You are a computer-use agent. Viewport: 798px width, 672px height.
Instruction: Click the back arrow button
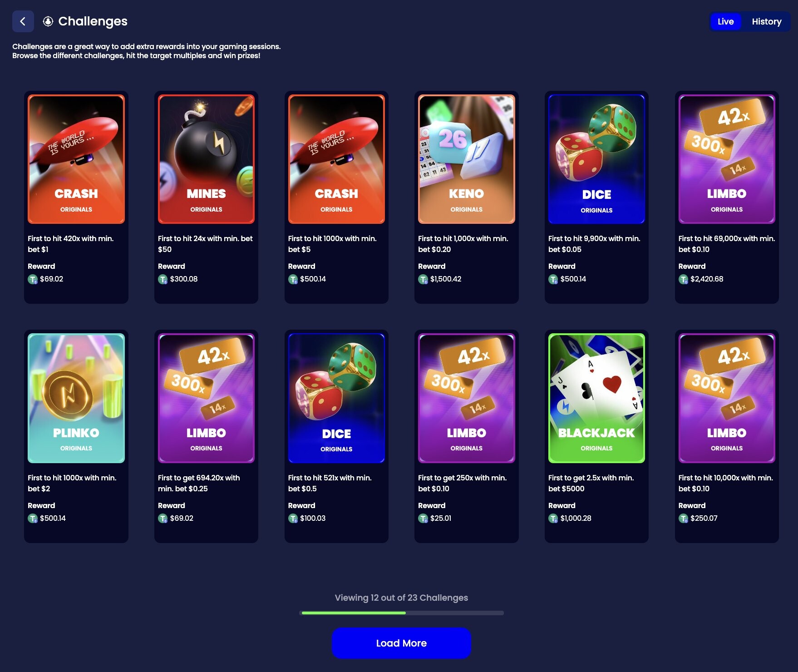23,21
